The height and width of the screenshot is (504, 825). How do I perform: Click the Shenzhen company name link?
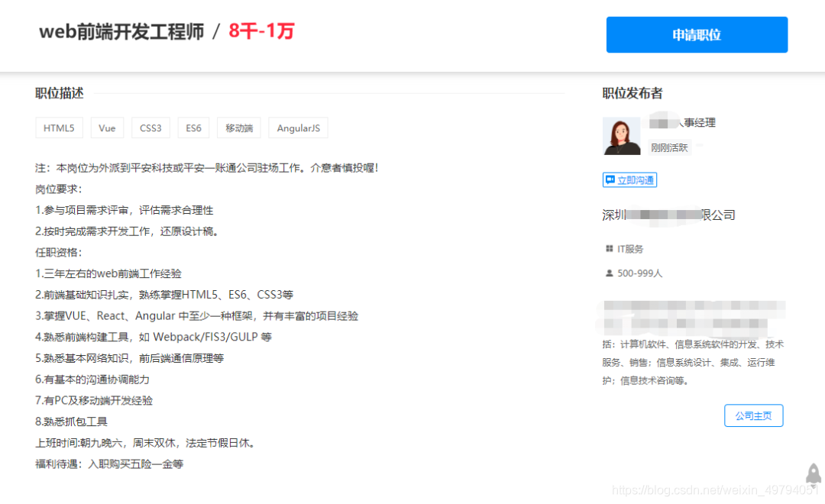tap(668, 215)
